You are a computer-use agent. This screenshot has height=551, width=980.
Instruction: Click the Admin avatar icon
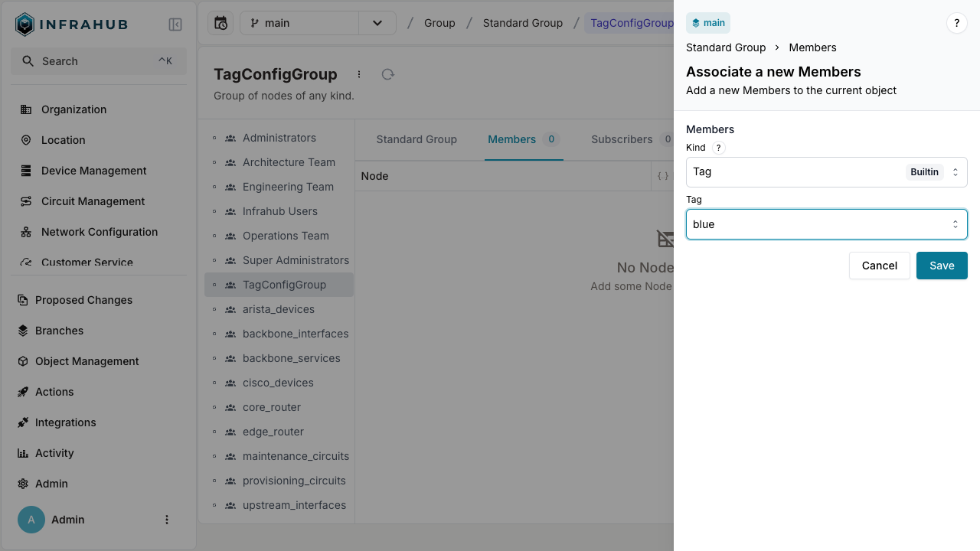click(x=31, y=520)
